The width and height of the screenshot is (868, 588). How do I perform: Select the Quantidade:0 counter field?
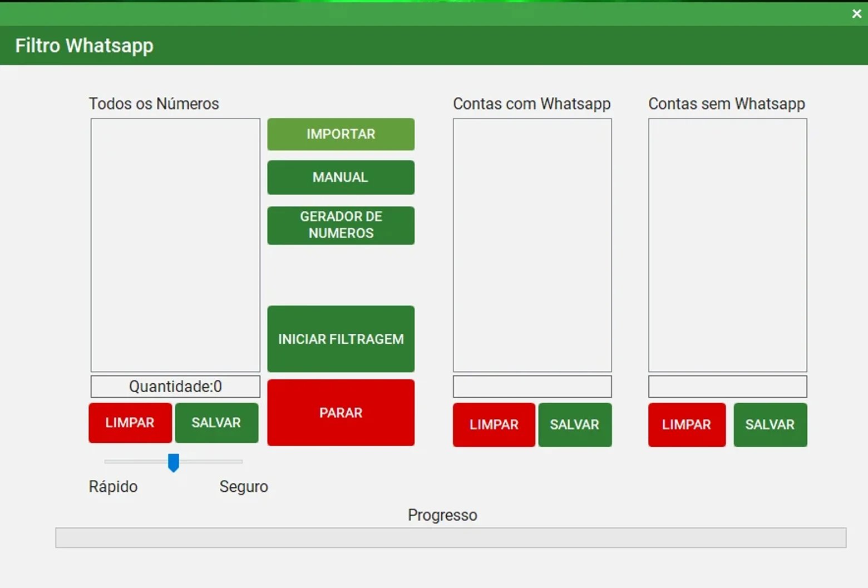click(x=175, y=387)
